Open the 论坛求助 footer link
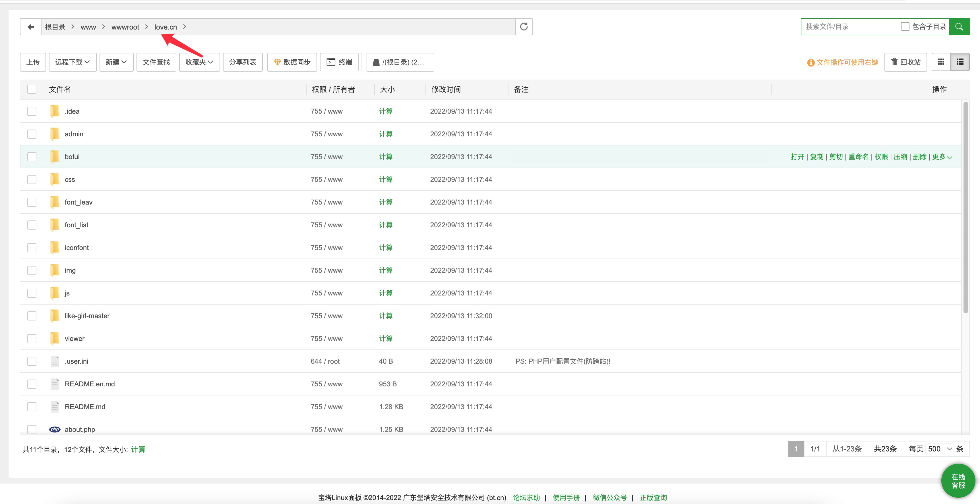Viewport: 980px width, 504px height. pyautogui.click(x=526, y=497)
